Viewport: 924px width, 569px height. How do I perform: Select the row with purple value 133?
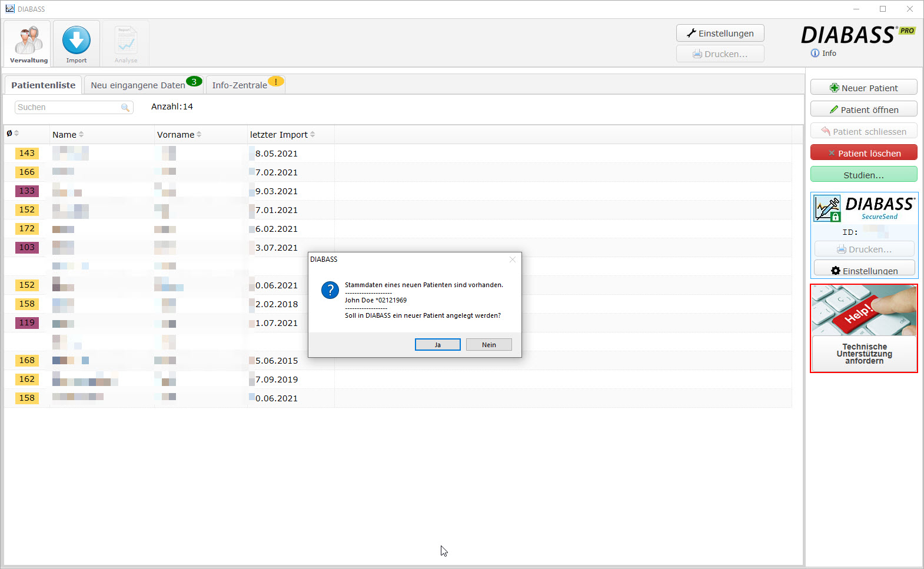pos(398,191)
